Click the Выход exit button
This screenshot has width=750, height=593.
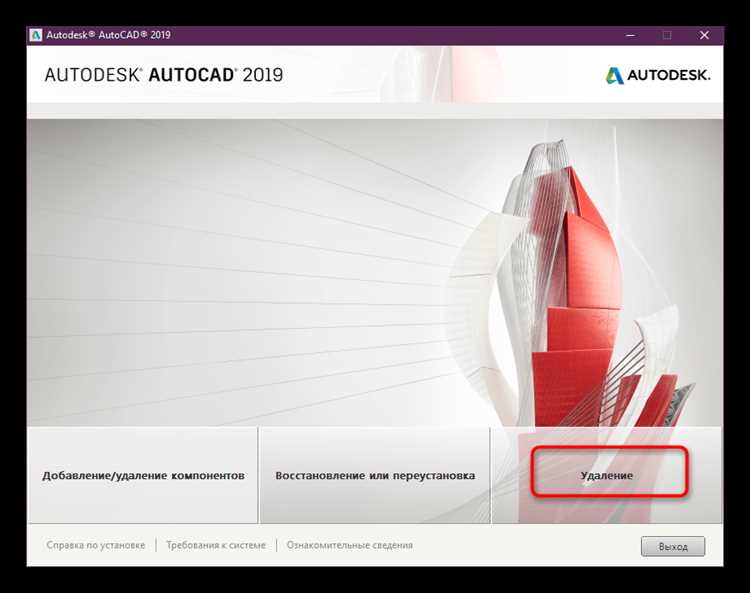tap(673, 546)
